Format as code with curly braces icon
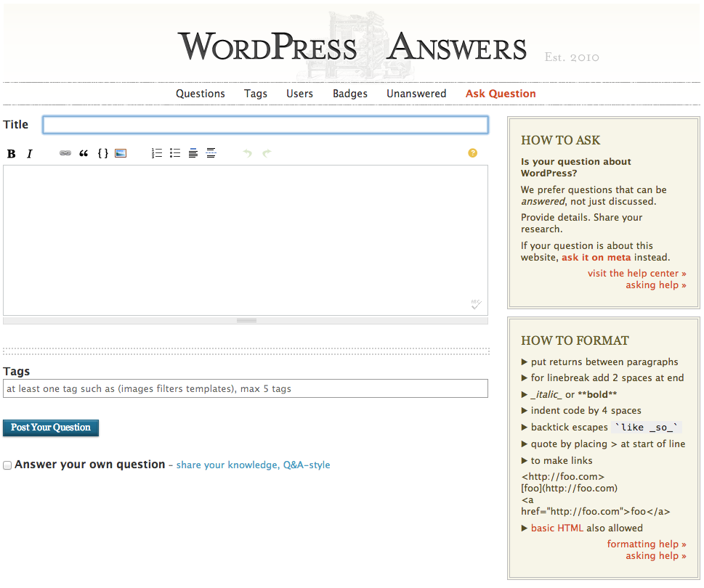The width and height of the screenshot is (704, 588). 103,153
